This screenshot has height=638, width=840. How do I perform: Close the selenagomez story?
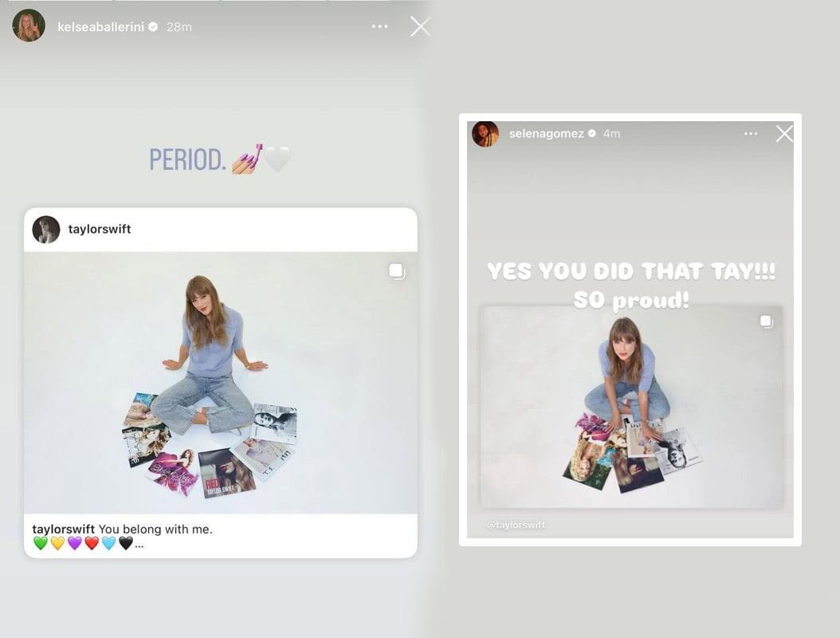click(785, 133)
